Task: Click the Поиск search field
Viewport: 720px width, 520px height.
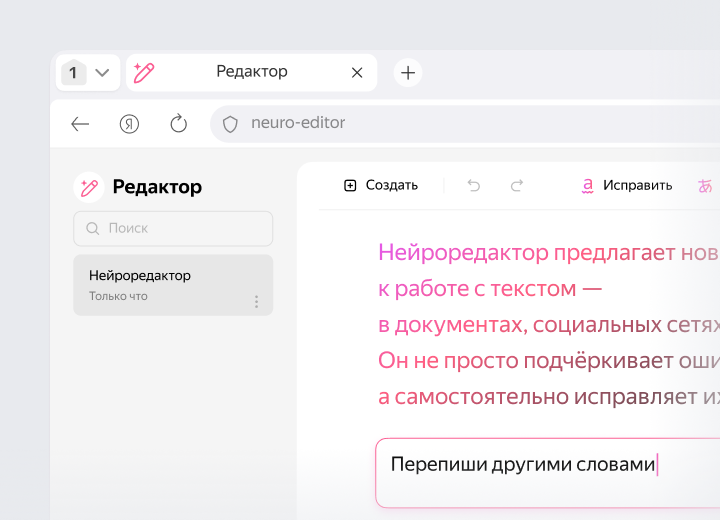Action: pyautogui.click(x=173, y=228)
